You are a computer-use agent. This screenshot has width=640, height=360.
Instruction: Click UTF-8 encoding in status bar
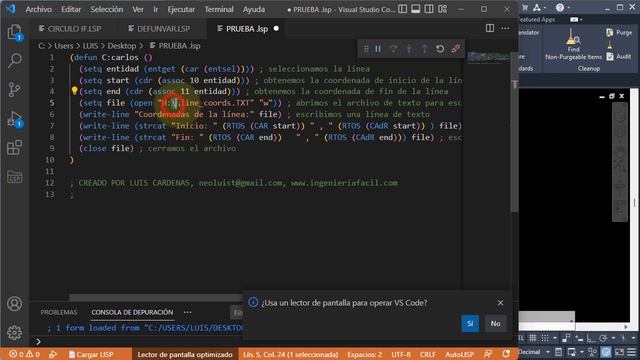tap(401, 354)
